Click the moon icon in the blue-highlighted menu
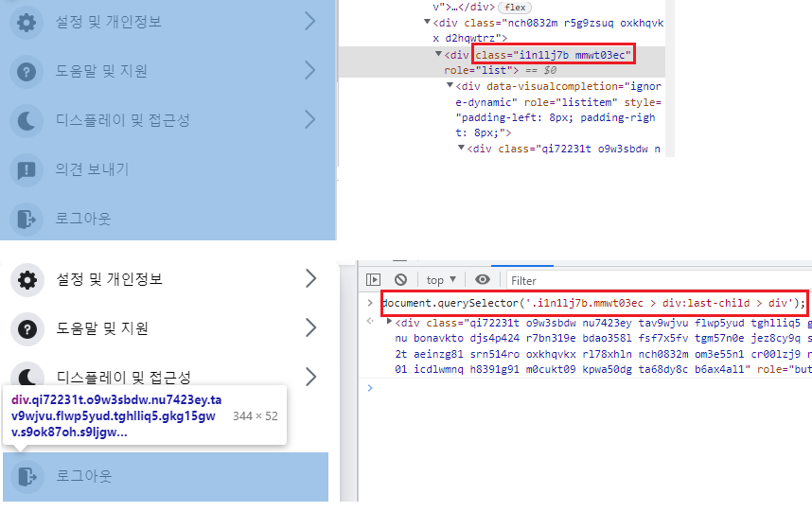The height and width of the screenshot is (512, 812). (x=26, y=120)
